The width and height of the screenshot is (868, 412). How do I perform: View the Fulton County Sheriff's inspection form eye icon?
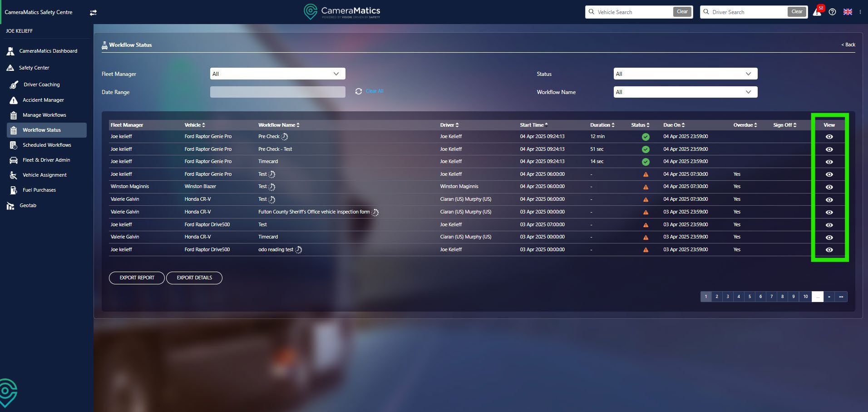829,212
